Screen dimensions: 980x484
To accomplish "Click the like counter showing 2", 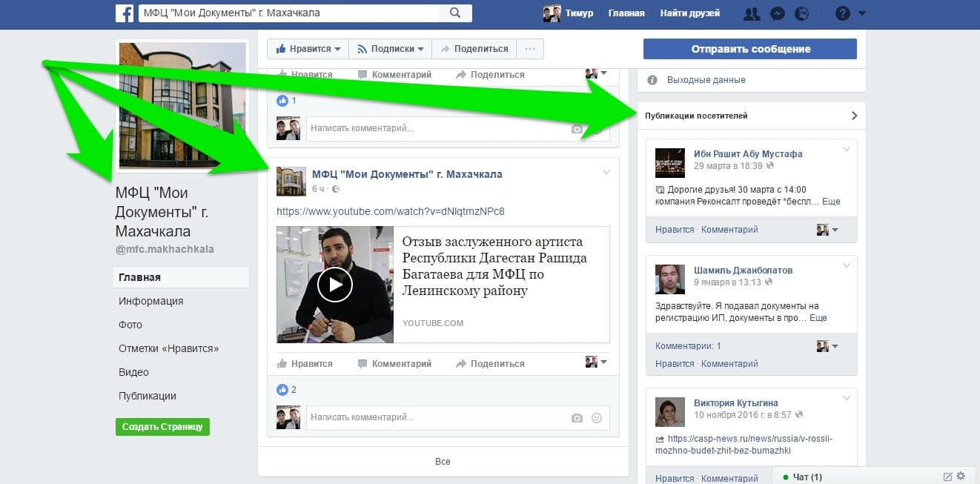I will pyautogui.click(x=287, y=389).
